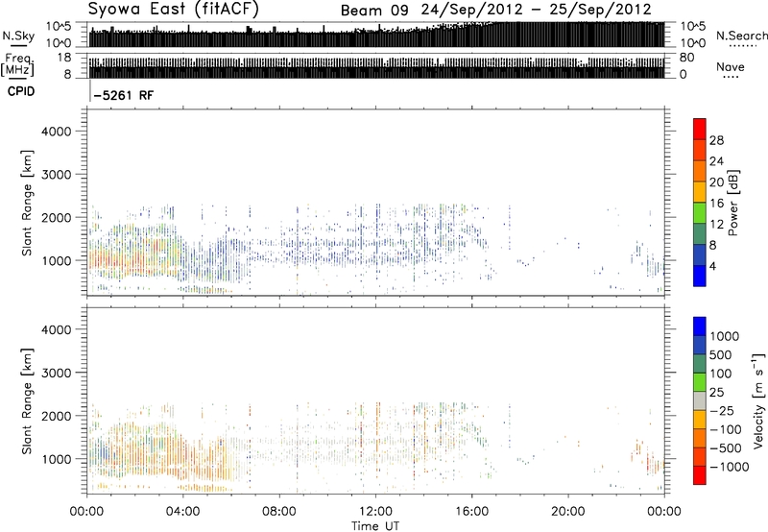Click the '04:00' time axis tick label
The height and width of the screenshot is (532, 768).
(x=182, y=512)
